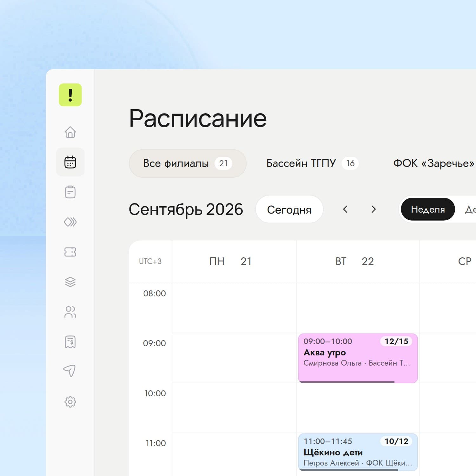Open the Home icon in sidebar
476x476 pixels.
pyautogui.click(x=70, y=132)
